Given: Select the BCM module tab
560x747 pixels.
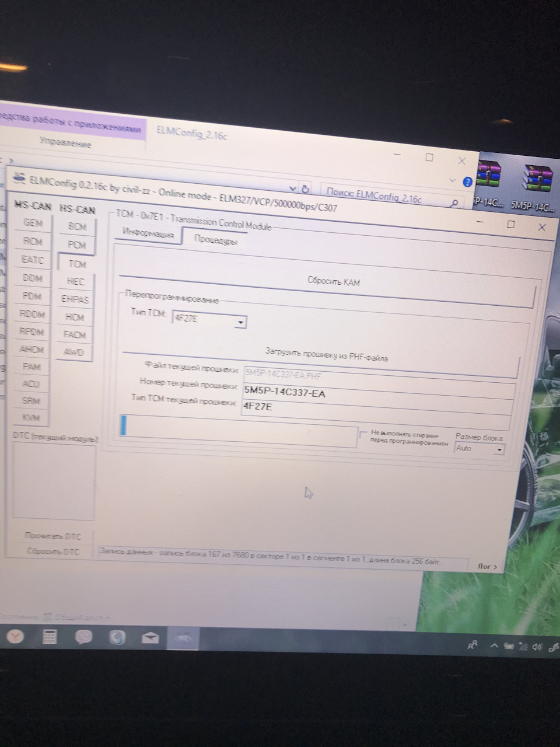Looking at the screenshot, I should [76, 226].
